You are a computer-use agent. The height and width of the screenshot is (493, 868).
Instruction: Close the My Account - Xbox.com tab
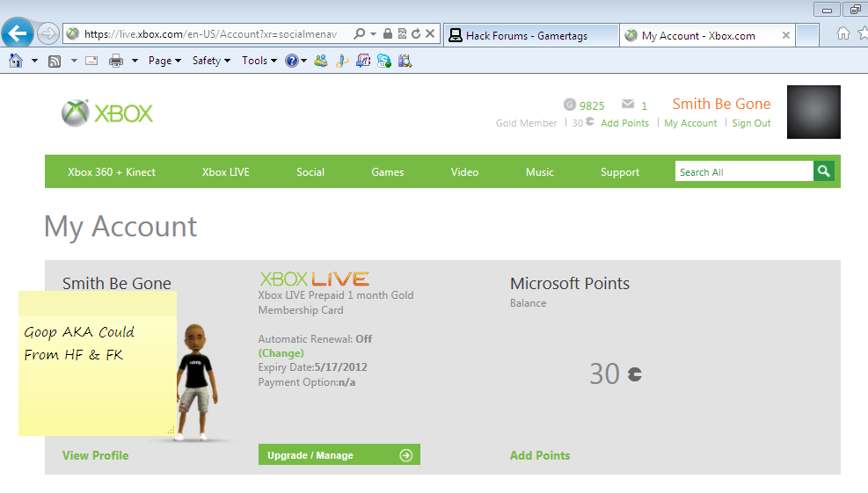[785, 35]
